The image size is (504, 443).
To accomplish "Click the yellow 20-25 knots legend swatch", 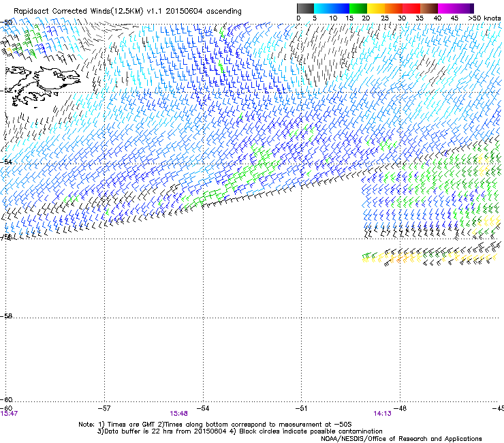I will click(376, 8).
